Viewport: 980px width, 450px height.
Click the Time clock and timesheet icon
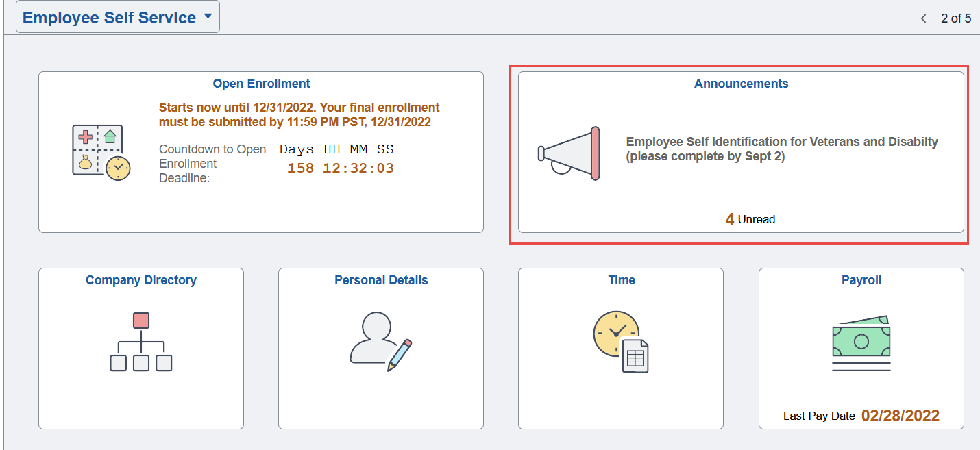click(620, 342)
